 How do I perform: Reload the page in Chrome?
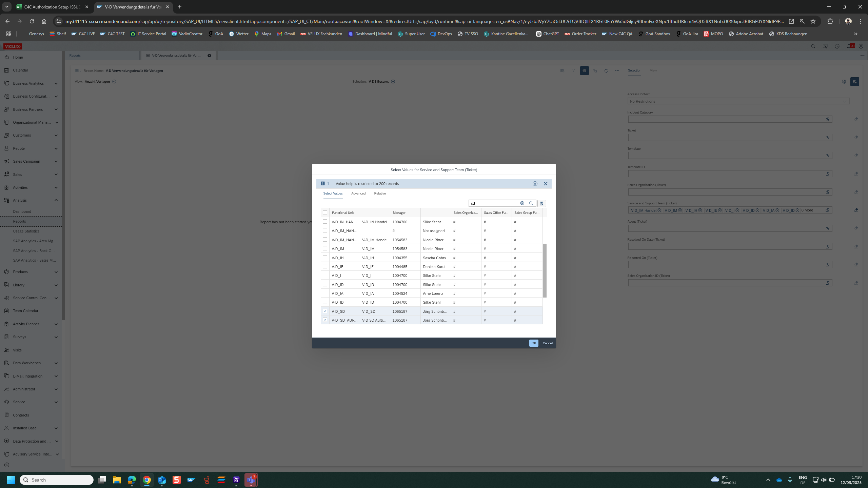pyautogui.click(x=32, y=21)
